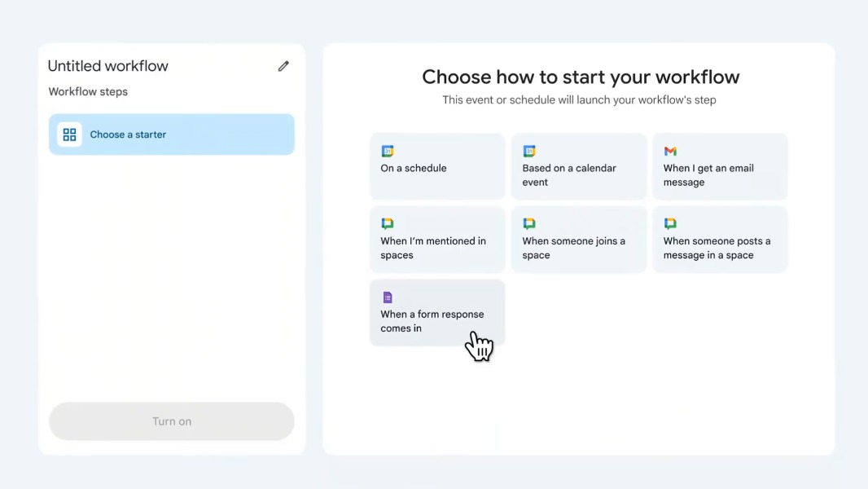Viewport: 868px width, 489px height.
Task: Click the Calendar icon on the schedule starter
Action: (388, 152)
